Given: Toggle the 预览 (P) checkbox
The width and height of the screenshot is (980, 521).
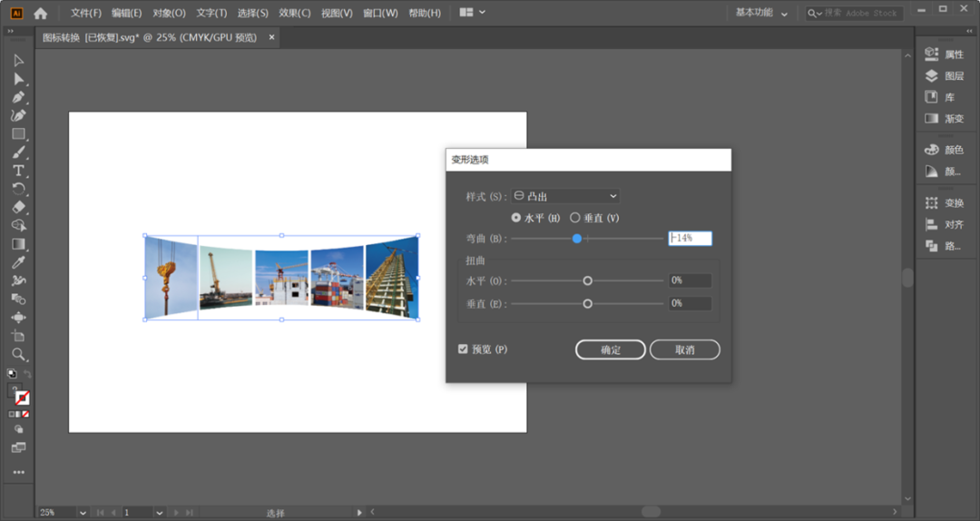Looking at the screenshot, I should click(x=463, y=349).
